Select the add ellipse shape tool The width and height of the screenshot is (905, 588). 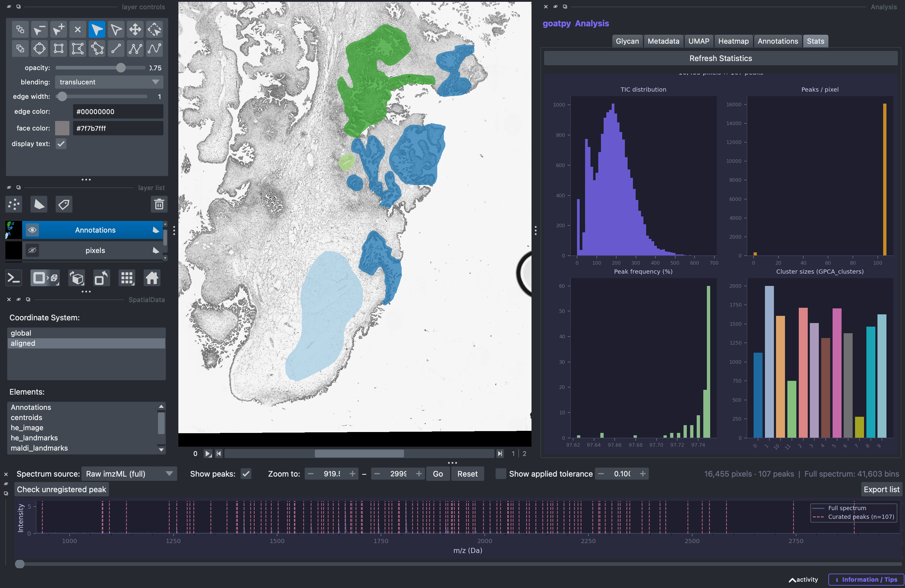[40, 48]
